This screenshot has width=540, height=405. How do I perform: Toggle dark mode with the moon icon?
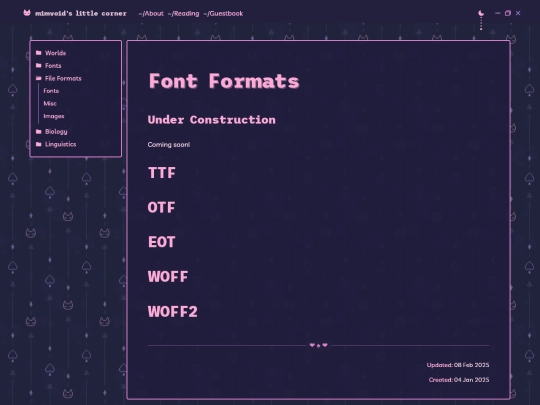(x=481, y=13)
